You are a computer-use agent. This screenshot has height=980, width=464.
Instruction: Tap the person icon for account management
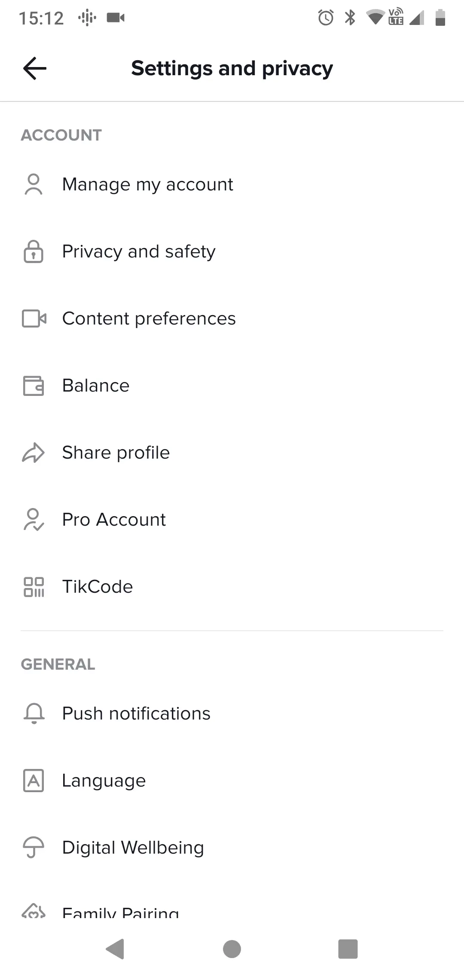point(34,184)
